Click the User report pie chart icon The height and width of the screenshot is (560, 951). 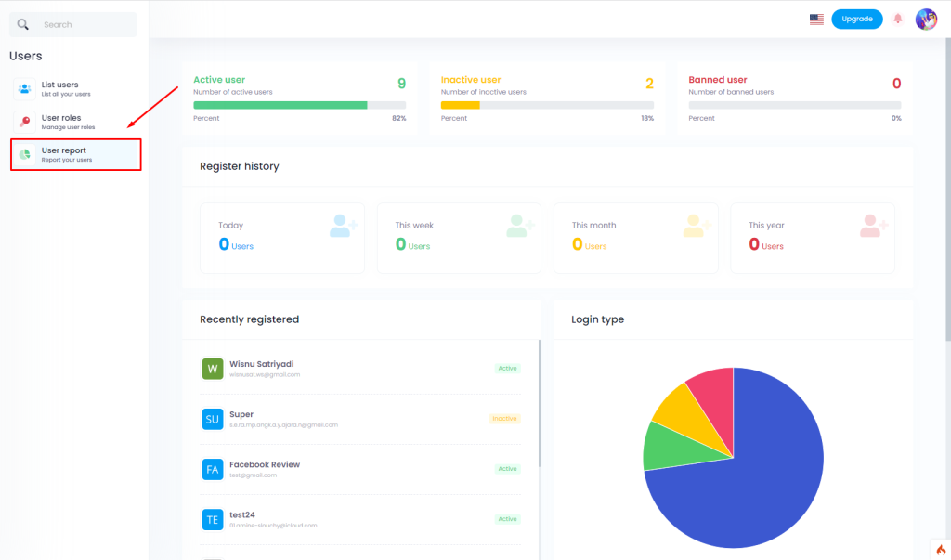pyautogui.click(x=25, y=154)
